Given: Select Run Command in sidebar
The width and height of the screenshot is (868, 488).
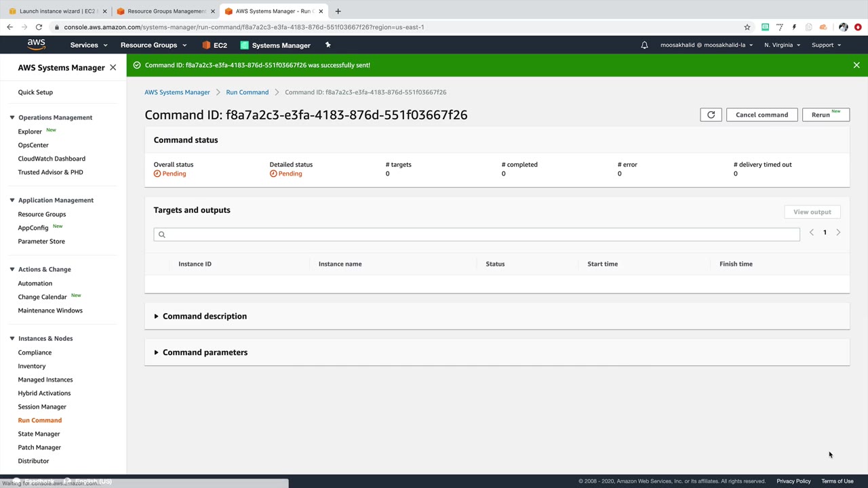Looking at the screenshot, I should pos(40,420).
